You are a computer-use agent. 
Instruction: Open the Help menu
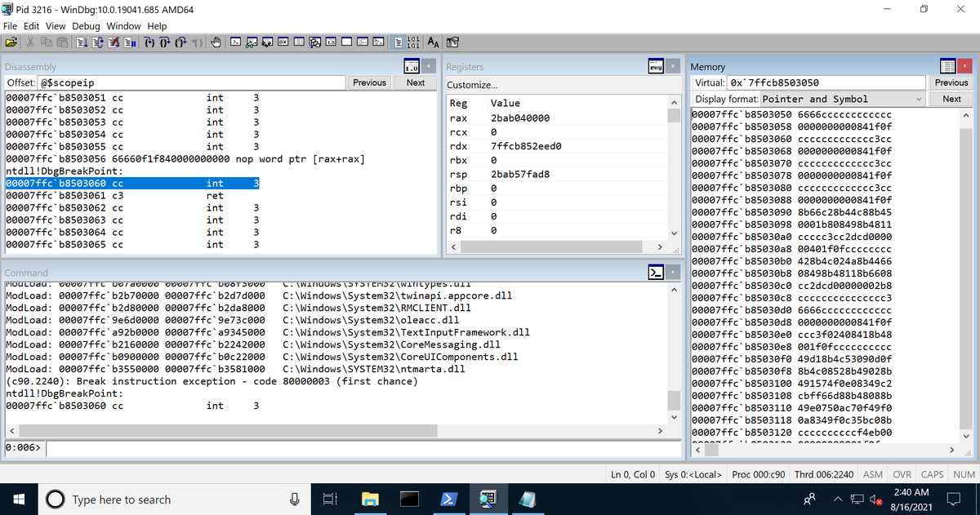pyautogui.click(x=157, y=26)
